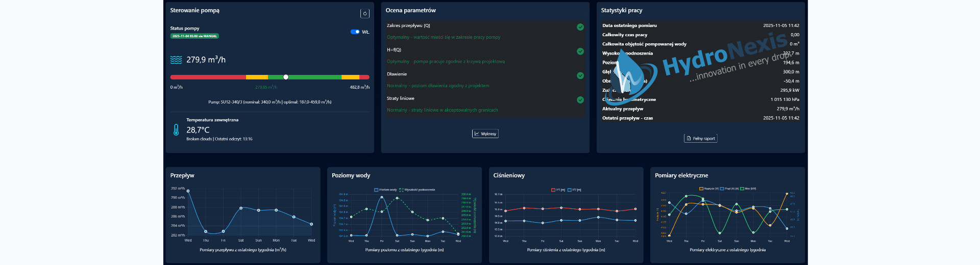
Task: Click the water waves flow icon
Action: (176, 60)
